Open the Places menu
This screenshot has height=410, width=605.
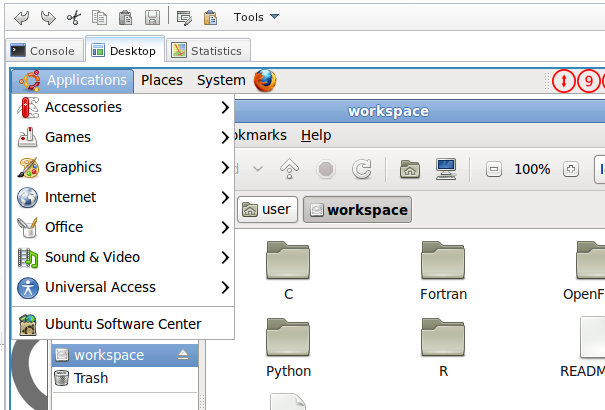(162, 80)
